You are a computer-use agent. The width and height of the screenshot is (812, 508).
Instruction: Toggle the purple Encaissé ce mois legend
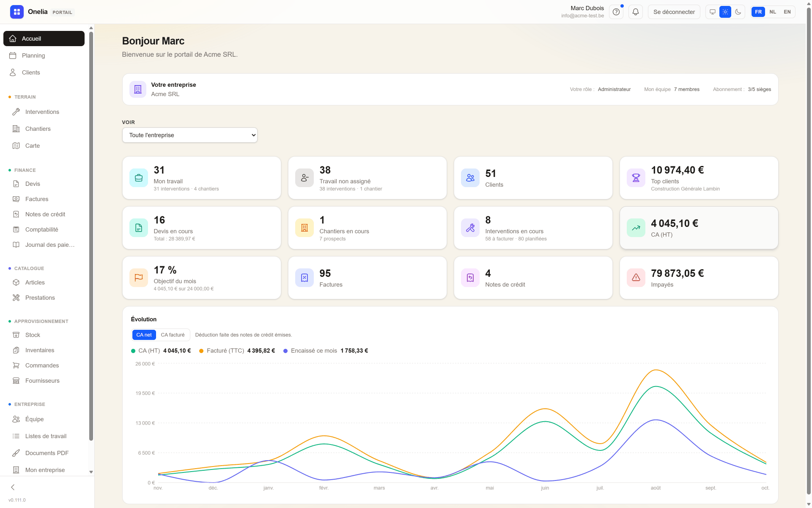(326, 351)
